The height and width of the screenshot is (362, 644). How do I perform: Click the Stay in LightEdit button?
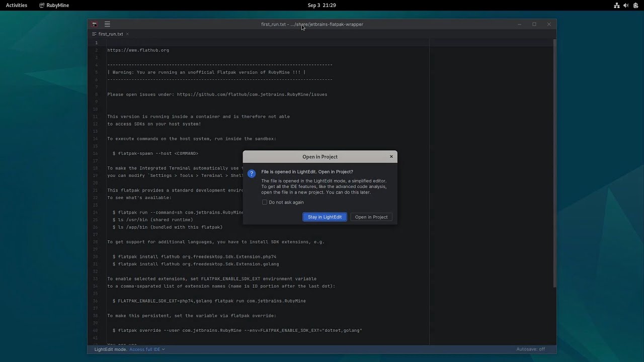(325, 217)
